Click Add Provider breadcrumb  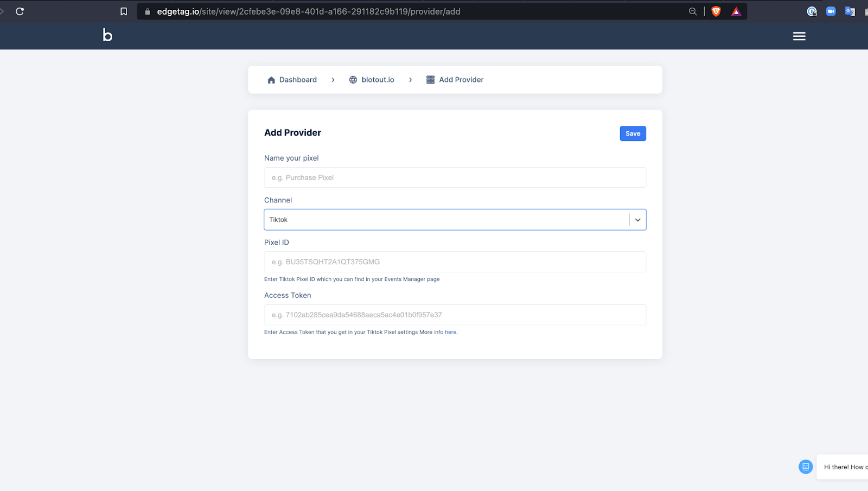[461, 80]
